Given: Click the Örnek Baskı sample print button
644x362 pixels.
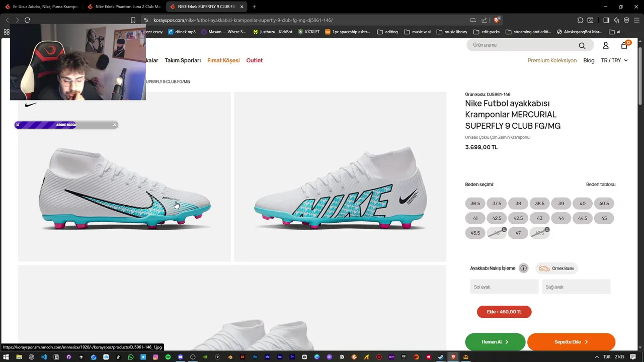Looking at the screenshot, I should (x=556, y=268).
